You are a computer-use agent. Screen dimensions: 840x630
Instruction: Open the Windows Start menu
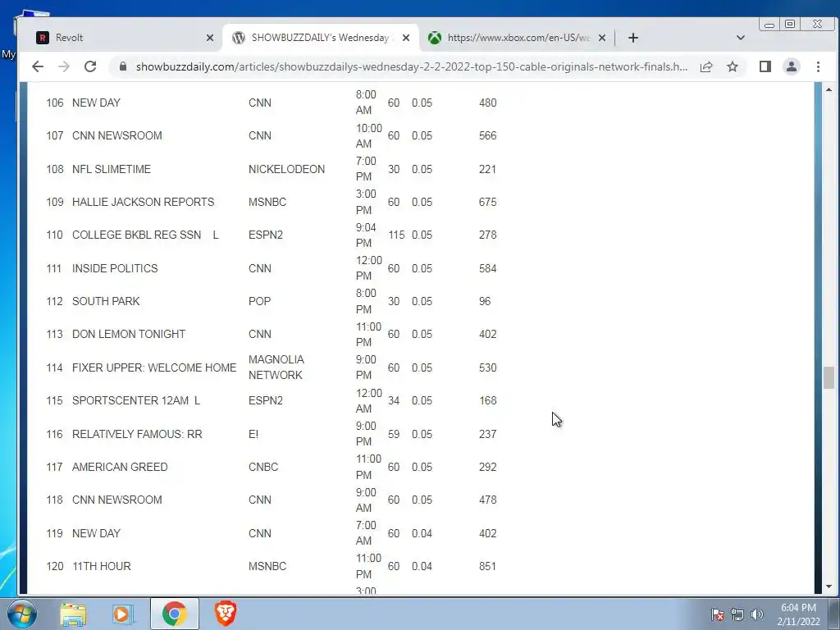tap(22, 614)
